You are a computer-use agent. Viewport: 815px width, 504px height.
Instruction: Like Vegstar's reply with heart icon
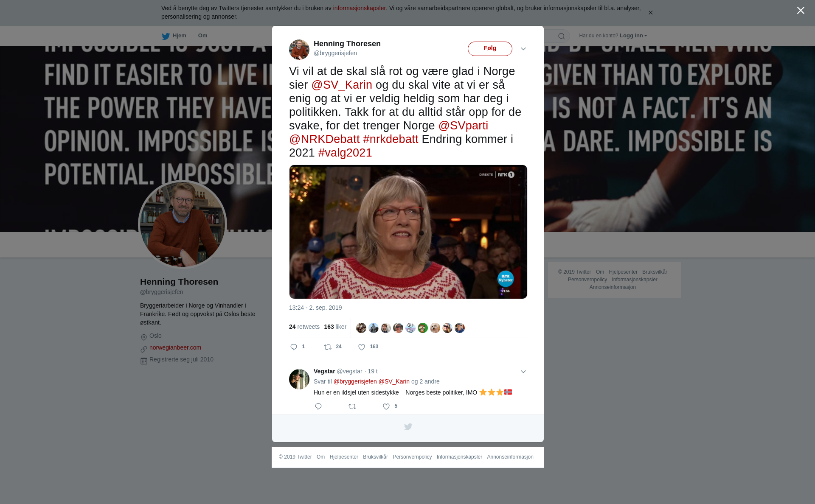pos(386,406)
